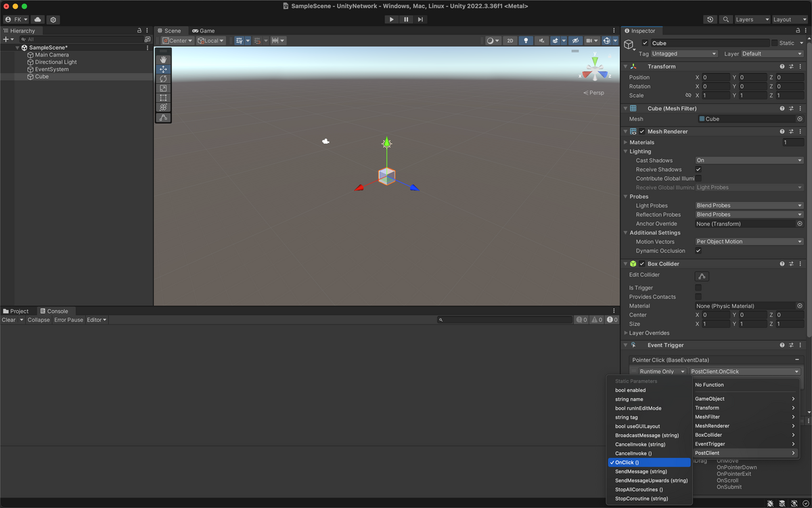Open Runtime Only dropdown in Event Trigger

pos(661,372)
